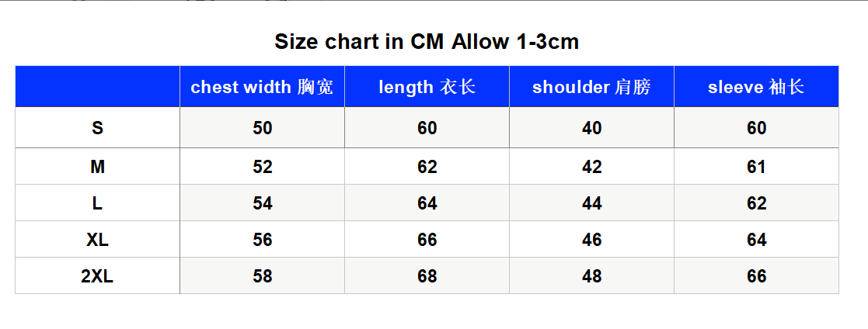Click sleeve value 61 in M row
The height and width of the screenshot is (329, 868).
click(x=756, y=166)
